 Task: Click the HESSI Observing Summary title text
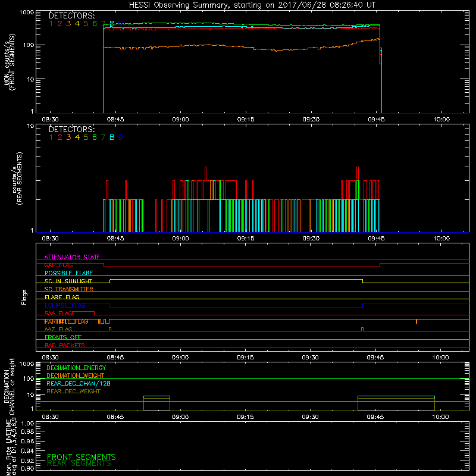(252, 5)
